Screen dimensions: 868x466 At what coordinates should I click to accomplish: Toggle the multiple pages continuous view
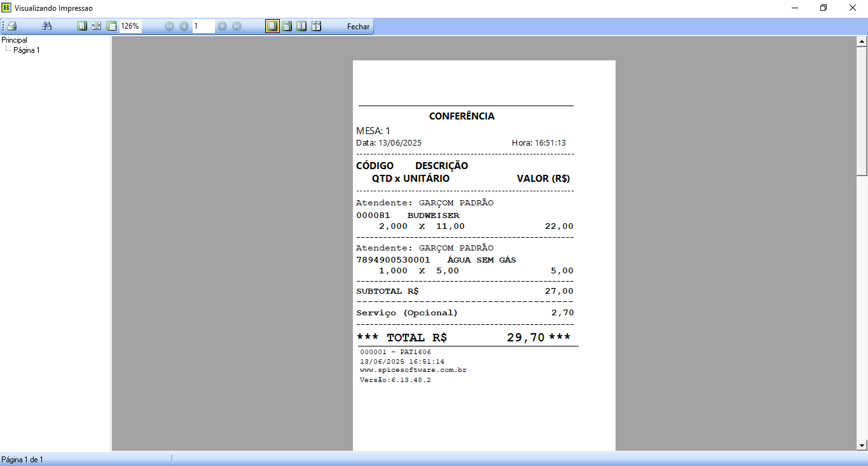(316, 26)
